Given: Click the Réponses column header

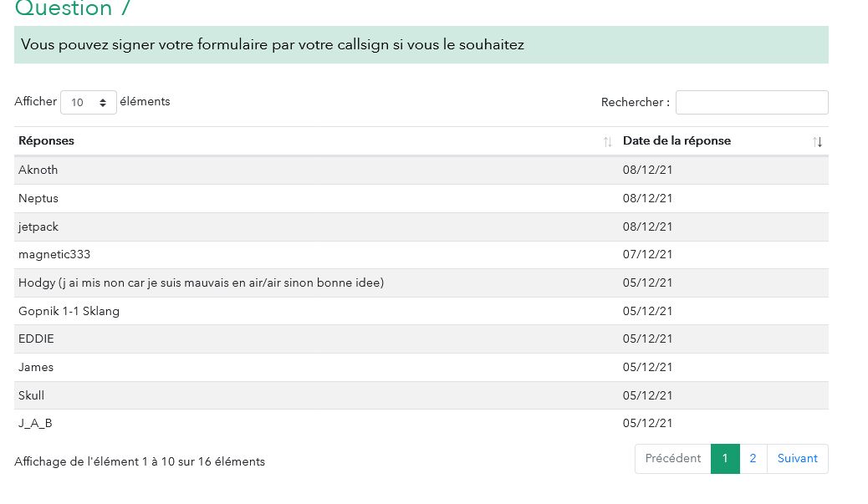Looking at the screenshot, I should (x=47, y=141).
